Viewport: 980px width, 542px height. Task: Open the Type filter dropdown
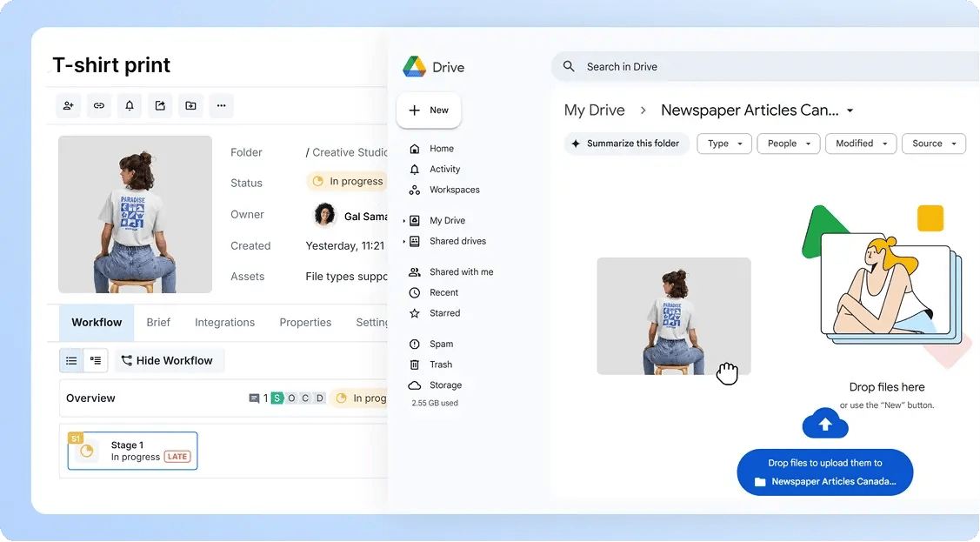click(x=723, y=144)
